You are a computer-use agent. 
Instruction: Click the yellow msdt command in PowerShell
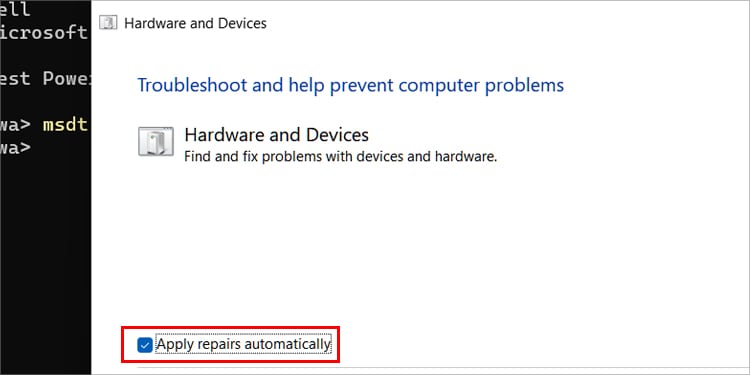point(65,125)
